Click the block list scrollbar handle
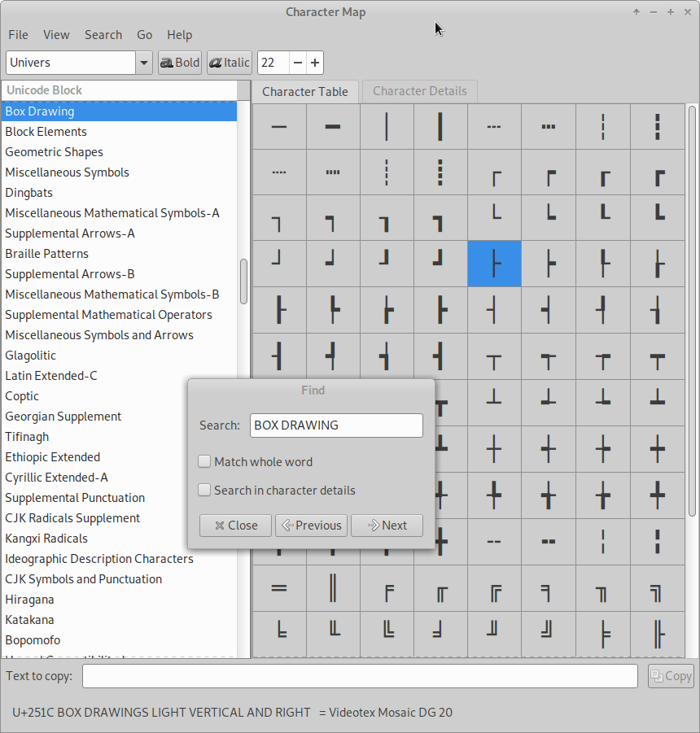The image size is (700, 733). pyautogui.click(x=243, y=281)
